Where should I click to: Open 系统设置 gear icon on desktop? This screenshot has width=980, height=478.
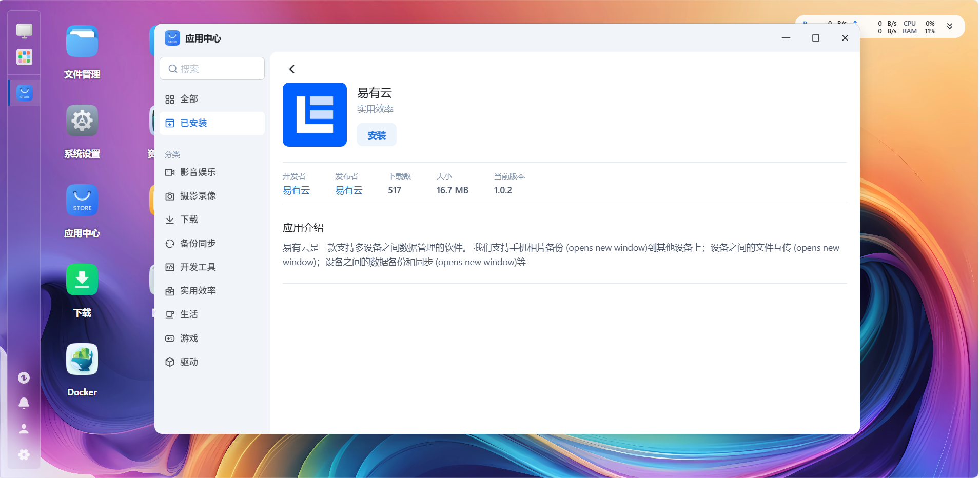82,121
